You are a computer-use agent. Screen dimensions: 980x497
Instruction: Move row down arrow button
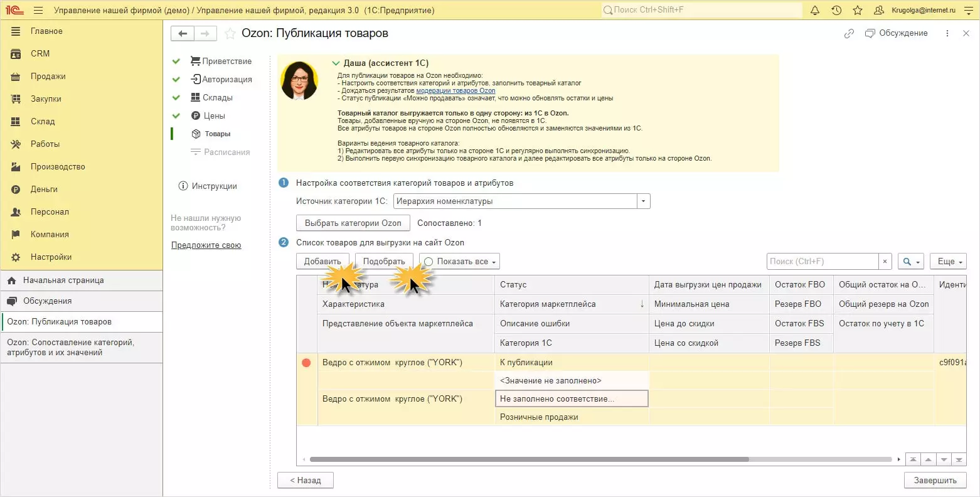pyautogui.click(x=944, y=459)
